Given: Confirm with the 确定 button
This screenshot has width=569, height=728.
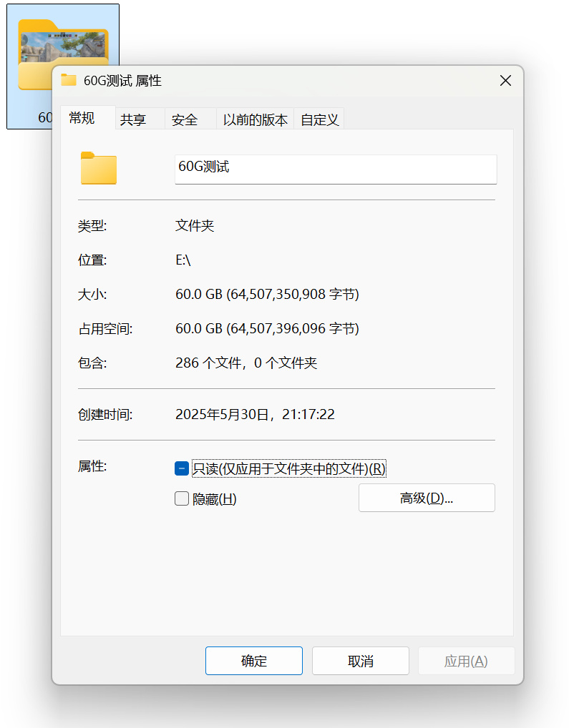Looking at the screenshot, I should [254, 661].
